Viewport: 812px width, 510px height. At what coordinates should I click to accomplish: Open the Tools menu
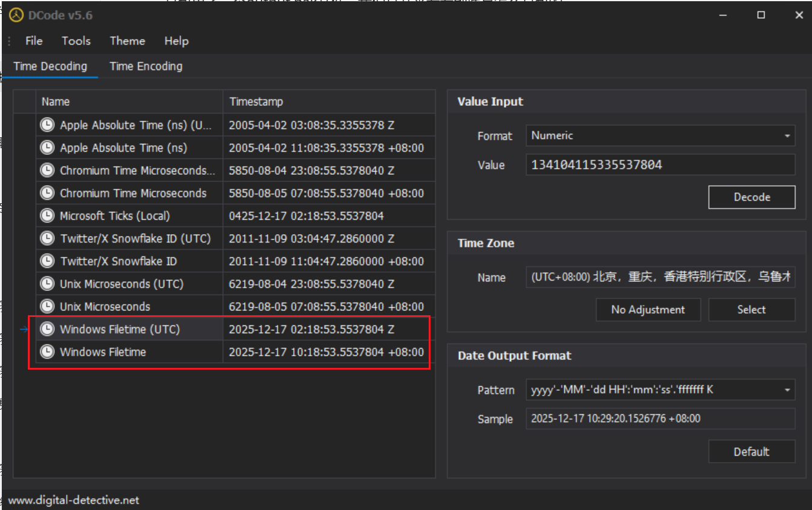point(76,41)
